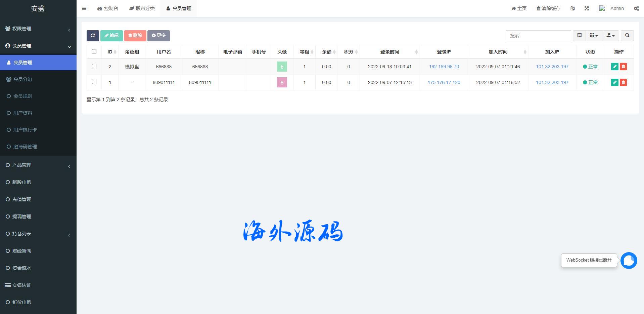644x314 pixels.
Task: Click the blue chat bubble icon
Action: (629, 261)
